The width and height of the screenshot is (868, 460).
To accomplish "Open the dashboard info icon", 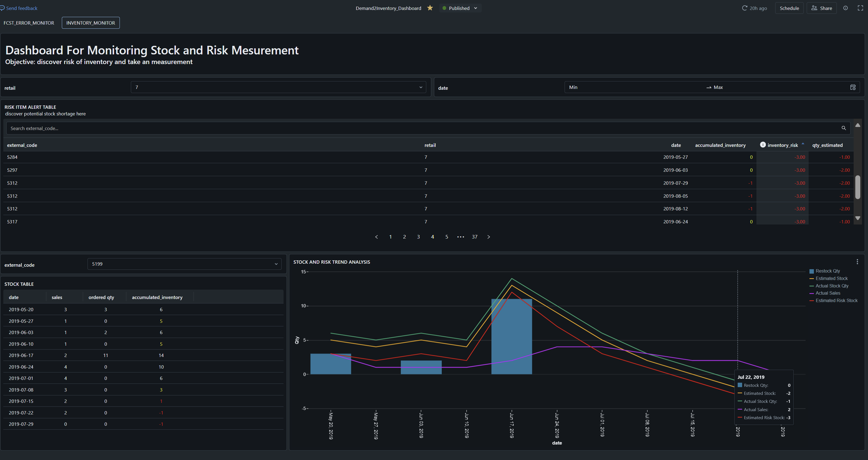I will (845, 8).
